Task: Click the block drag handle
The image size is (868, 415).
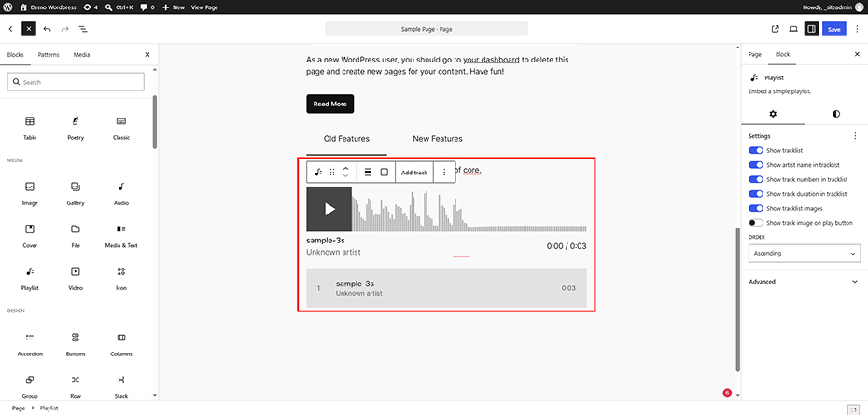Action: [x=332, y=173]
